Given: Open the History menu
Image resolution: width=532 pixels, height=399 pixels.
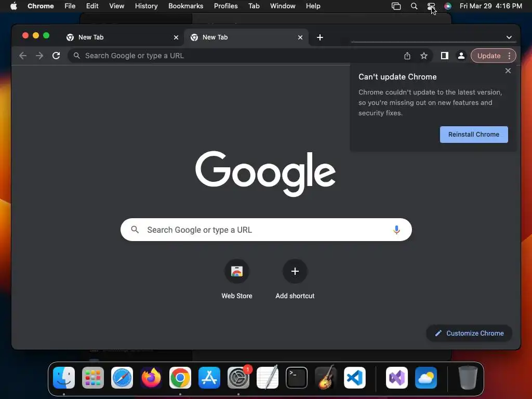Looking at the screenshot, I should coord(146,6).
